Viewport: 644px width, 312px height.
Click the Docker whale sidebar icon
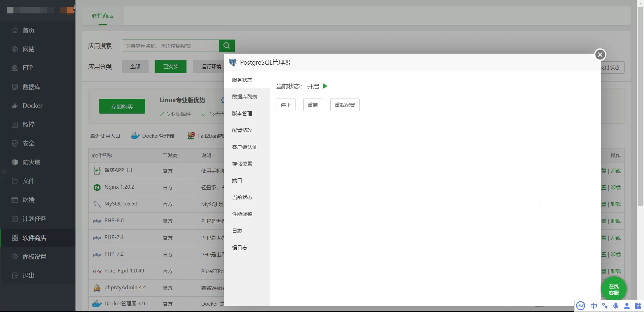point(15,106)
